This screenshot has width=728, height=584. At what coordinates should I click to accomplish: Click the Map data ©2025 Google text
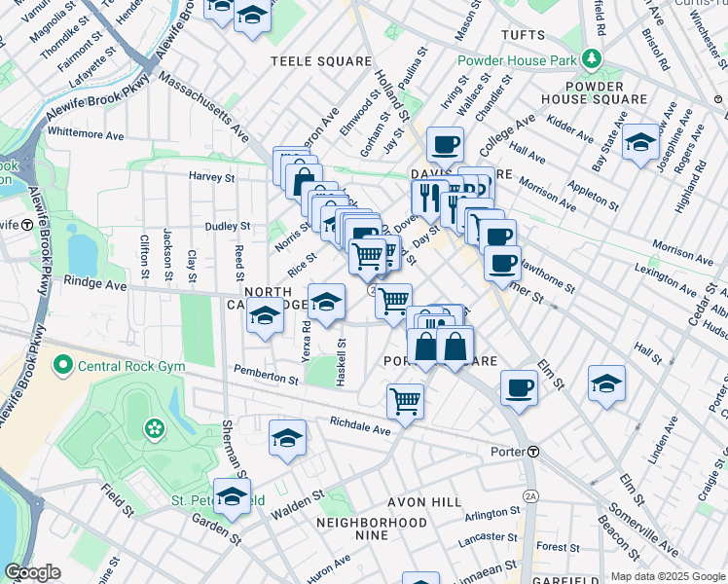pos(668,576)
